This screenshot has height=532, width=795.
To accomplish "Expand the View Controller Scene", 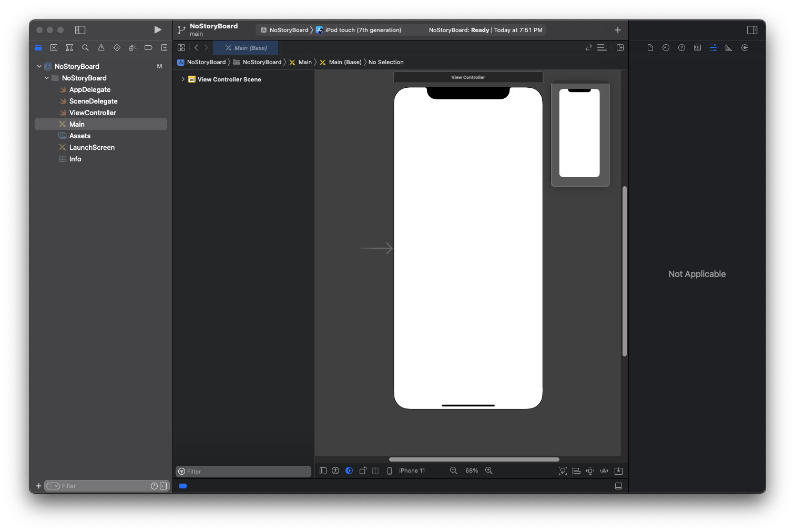I will coord(183,79).
